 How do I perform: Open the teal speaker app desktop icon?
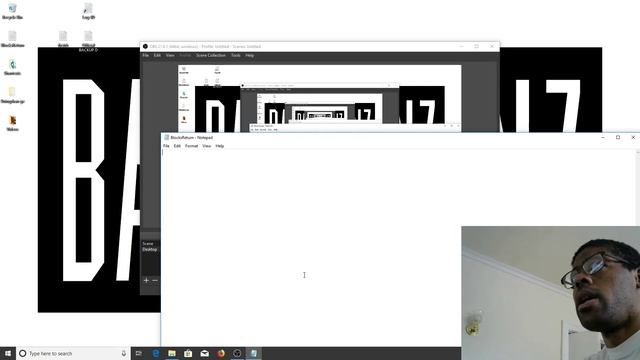[12, 67]
